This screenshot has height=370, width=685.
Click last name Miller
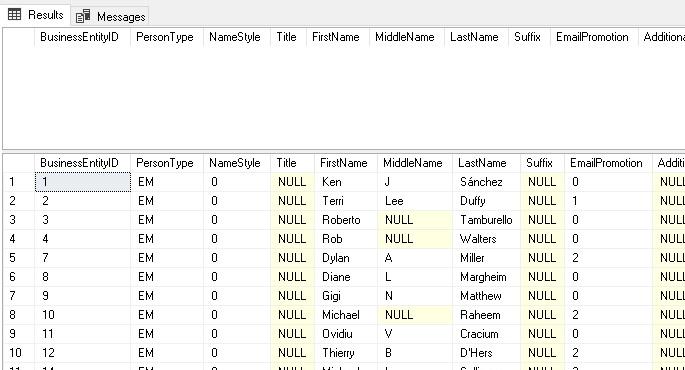pyautogui.click(x=472, y=258)
